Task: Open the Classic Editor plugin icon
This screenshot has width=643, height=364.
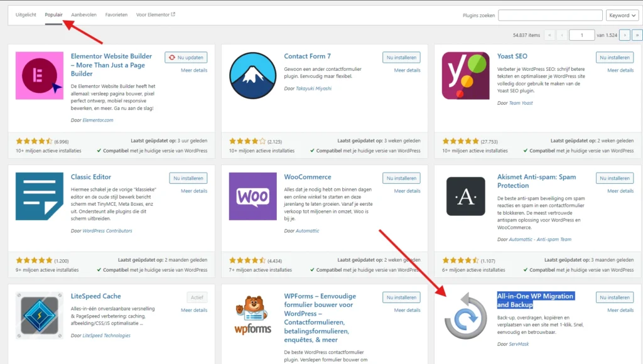Action: pyautogui.click(x=39, y=196)
